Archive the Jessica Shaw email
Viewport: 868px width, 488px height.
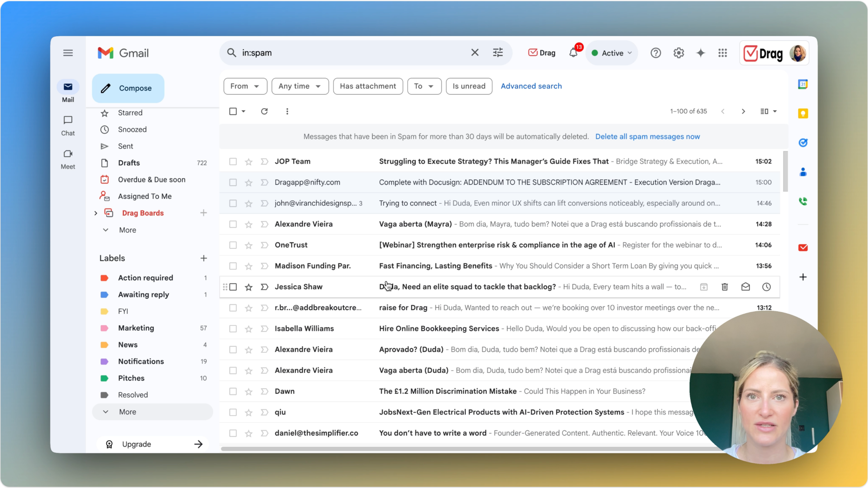point(704,287)
